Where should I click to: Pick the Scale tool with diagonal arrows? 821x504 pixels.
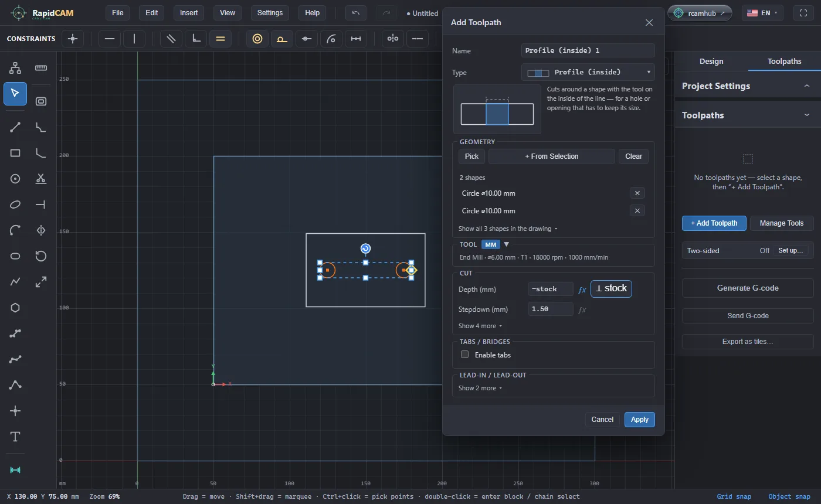(41, 282)
